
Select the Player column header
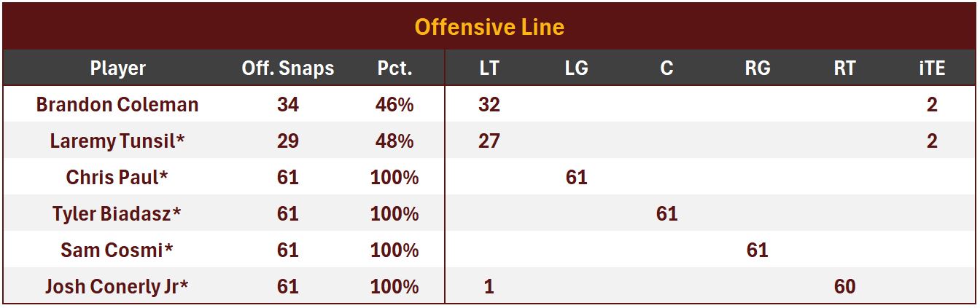click(117, 68)
